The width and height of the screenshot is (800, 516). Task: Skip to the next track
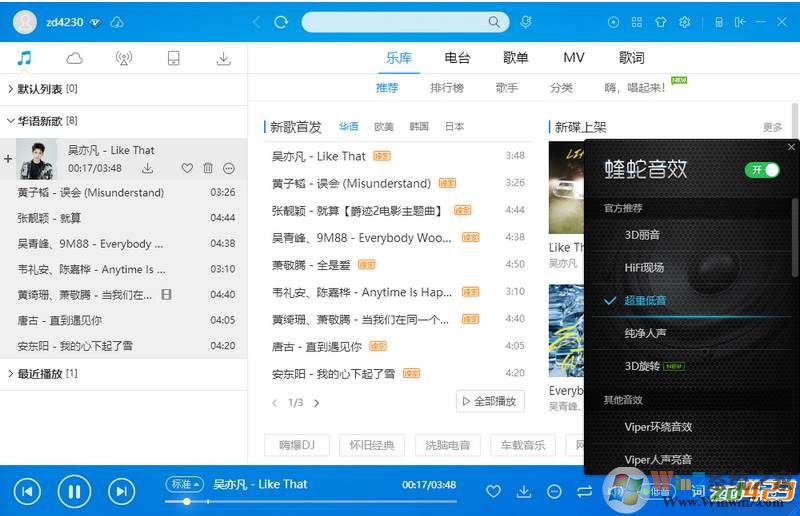[121, 491]
